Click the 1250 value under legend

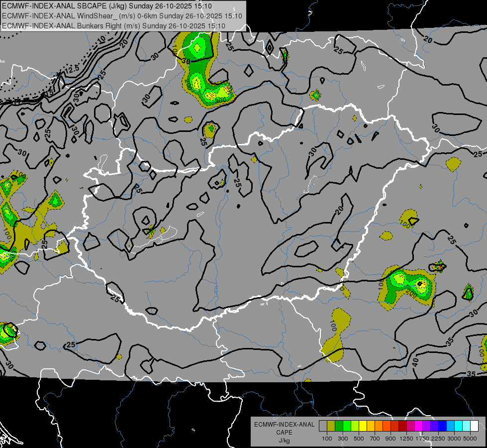[x=406, y=439]
